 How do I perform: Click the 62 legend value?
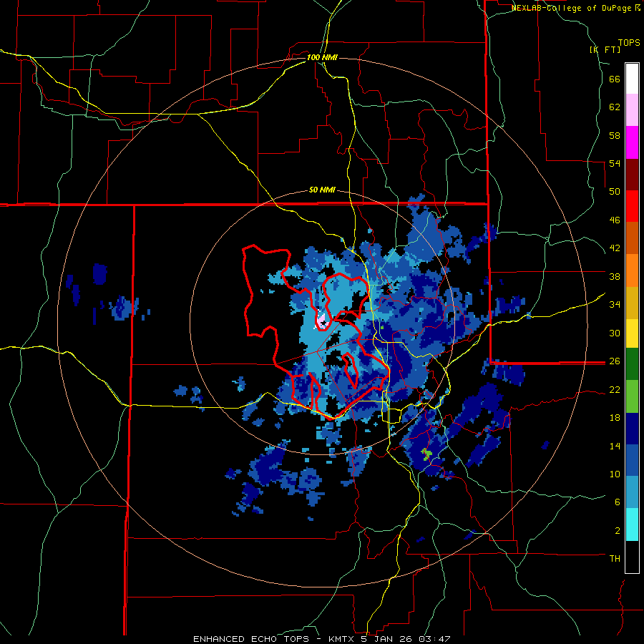point(615,107)
